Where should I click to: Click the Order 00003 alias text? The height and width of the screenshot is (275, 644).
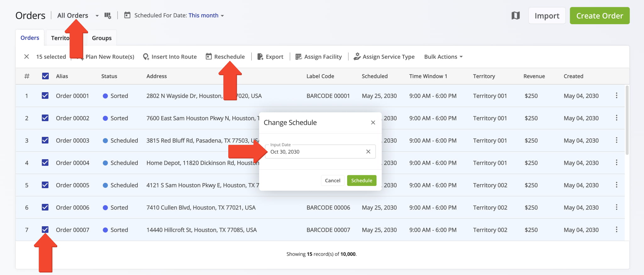(73, 140)
